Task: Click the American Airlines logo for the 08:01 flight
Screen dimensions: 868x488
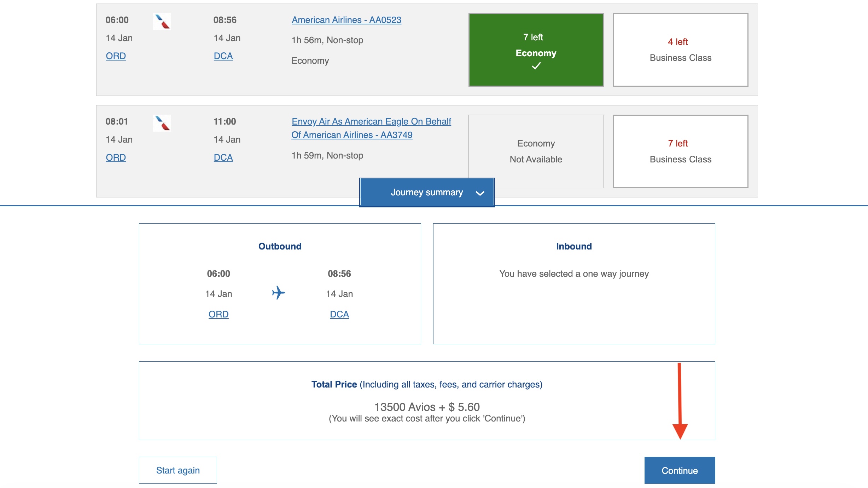Action: pyautogui.click(x=162, y=123)
